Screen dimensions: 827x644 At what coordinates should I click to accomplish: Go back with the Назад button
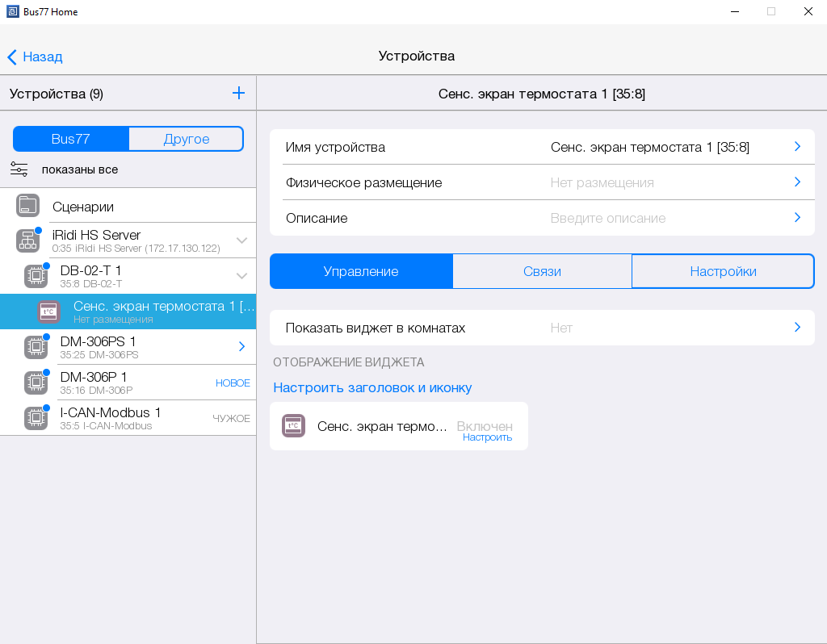36,56
